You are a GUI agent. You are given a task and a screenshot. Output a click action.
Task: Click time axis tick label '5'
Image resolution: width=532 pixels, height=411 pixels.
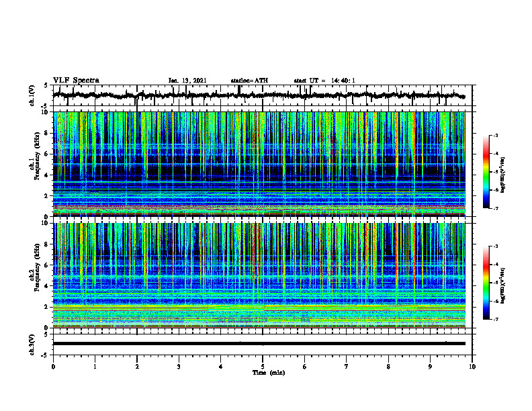click(x=263, y=367)
